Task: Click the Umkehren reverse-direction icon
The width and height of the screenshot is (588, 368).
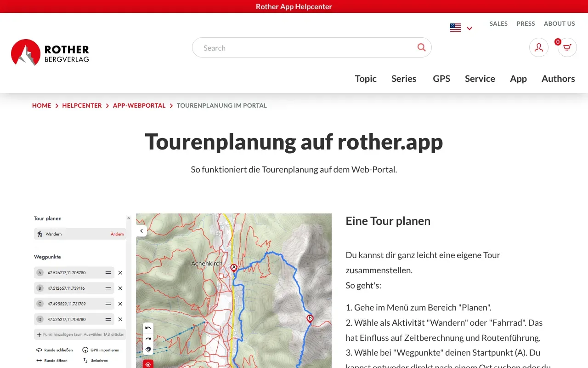Action: tap(85, 360)
